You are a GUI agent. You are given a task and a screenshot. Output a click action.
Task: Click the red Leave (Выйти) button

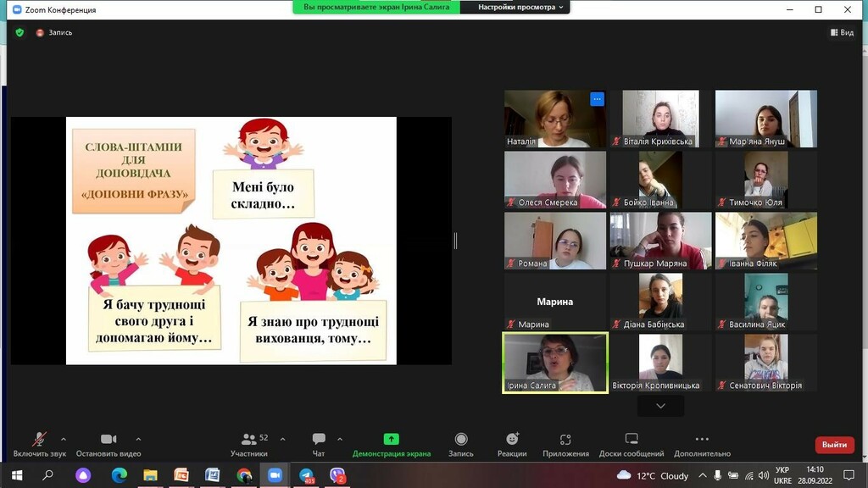[834, 445]
